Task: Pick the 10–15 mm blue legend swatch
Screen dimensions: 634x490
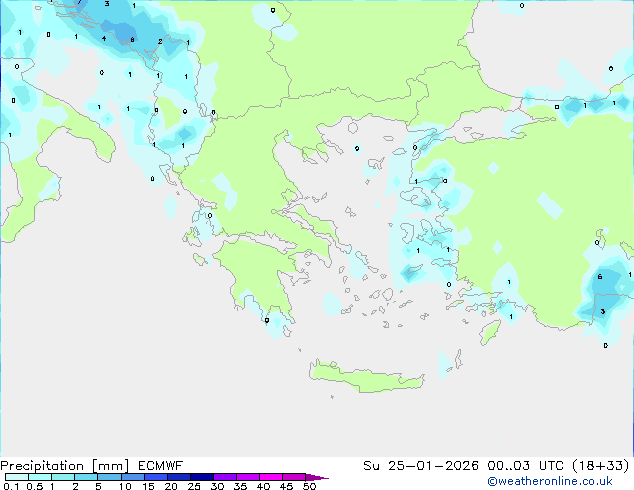Action: coord(132,477)
